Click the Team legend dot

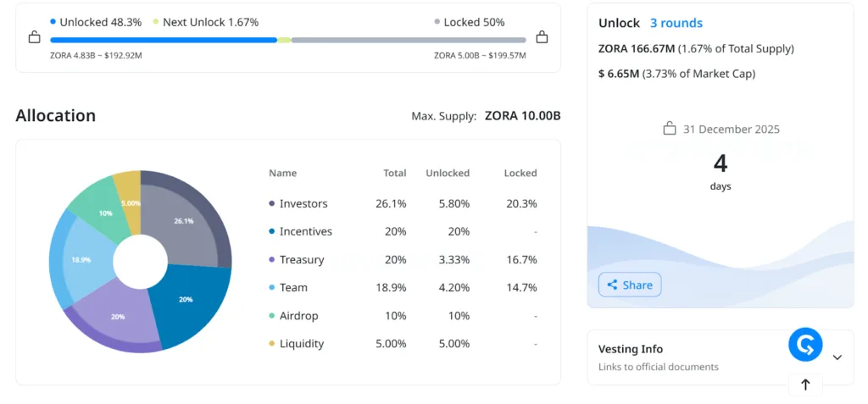pos(272,288)
